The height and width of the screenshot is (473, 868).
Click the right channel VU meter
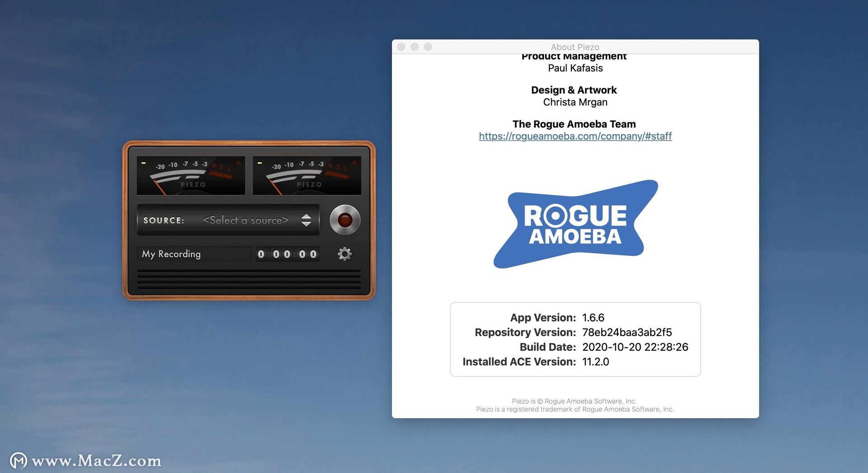pos(307,176)
